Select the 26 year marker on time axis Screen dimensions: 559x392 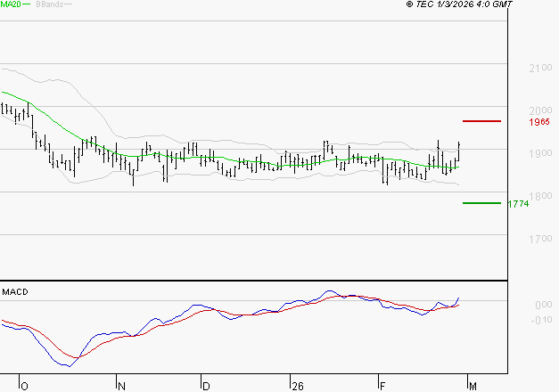coord(298,386)
